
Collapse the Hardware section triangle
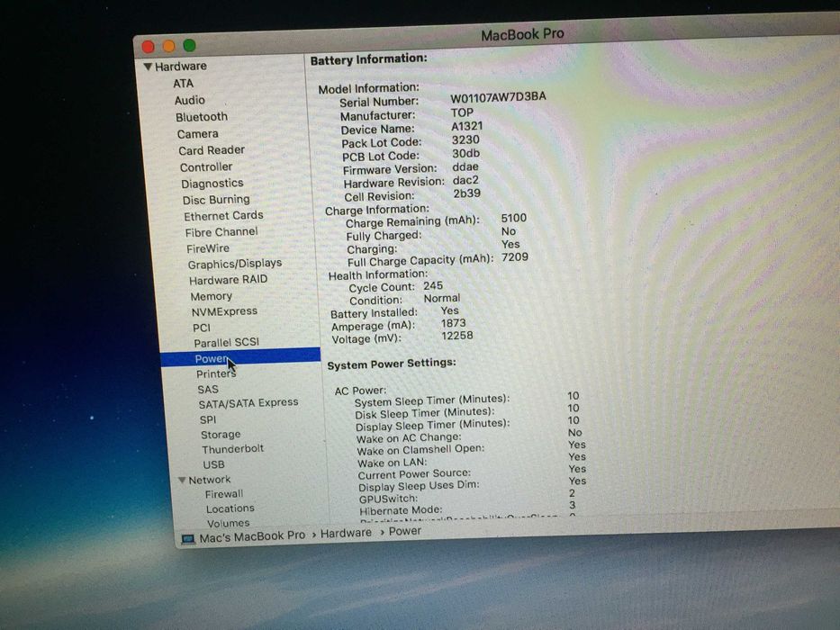(x=148, y=67)
